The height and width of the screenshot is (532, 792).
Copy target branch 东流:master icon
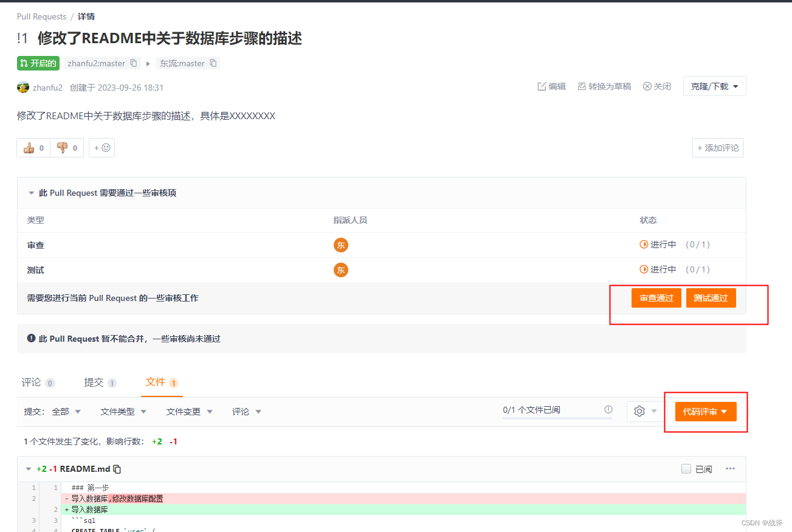pos(213,63)
